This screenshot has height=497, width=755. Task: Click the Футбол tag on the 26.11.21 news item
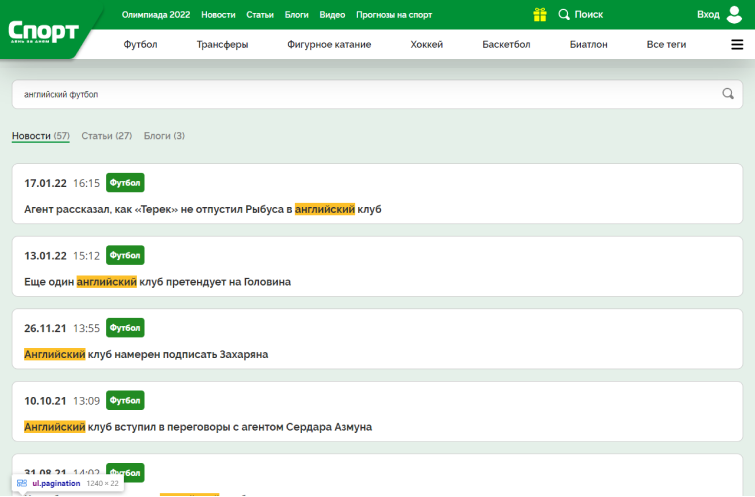[x=125, y=328]
